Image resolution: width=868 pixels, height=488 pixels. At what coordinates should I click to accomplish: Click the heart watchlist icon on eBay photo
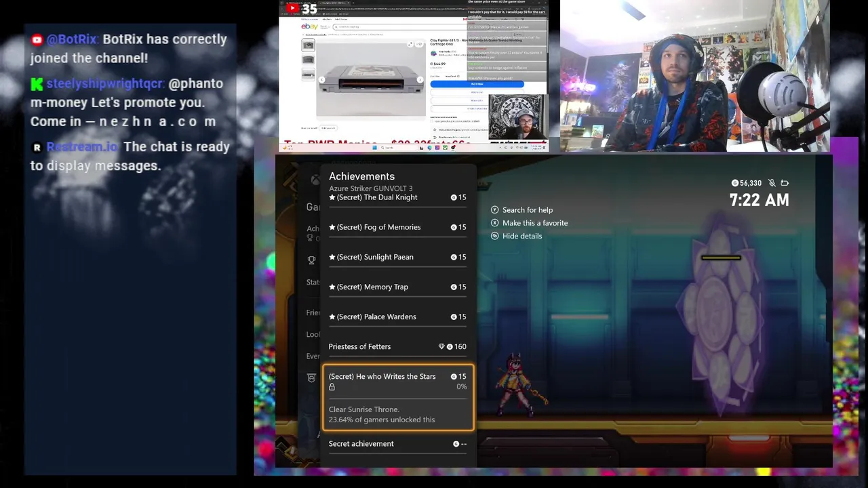point(420,44)
